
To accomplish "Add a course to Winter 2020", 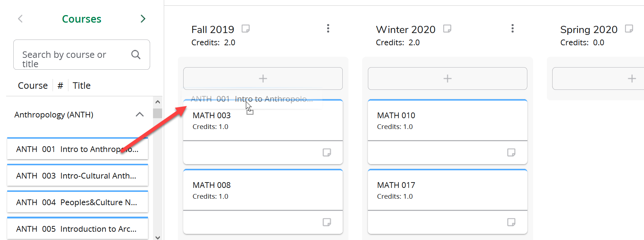I will click(447, 78).
